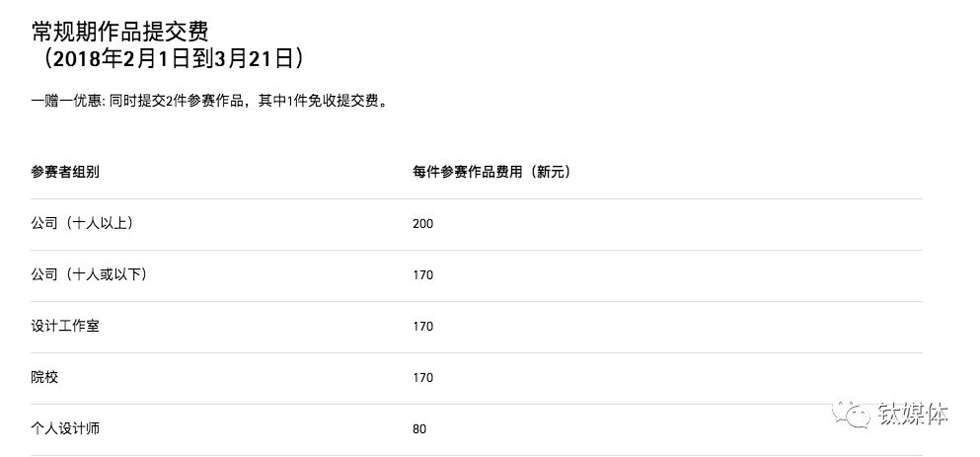Click the 每件参赛作品费用 column header

coord(469,172)
